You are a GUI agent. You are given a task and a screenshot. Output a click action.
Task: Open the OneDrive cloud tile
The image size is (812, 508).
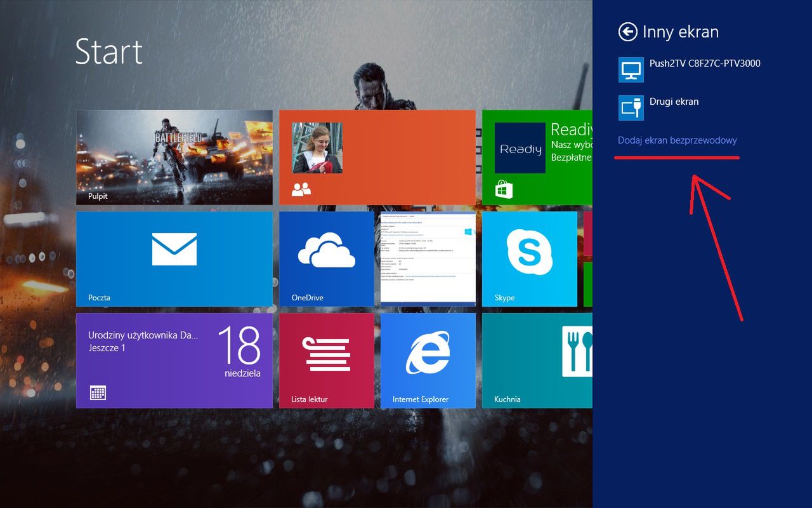[327, 259]
